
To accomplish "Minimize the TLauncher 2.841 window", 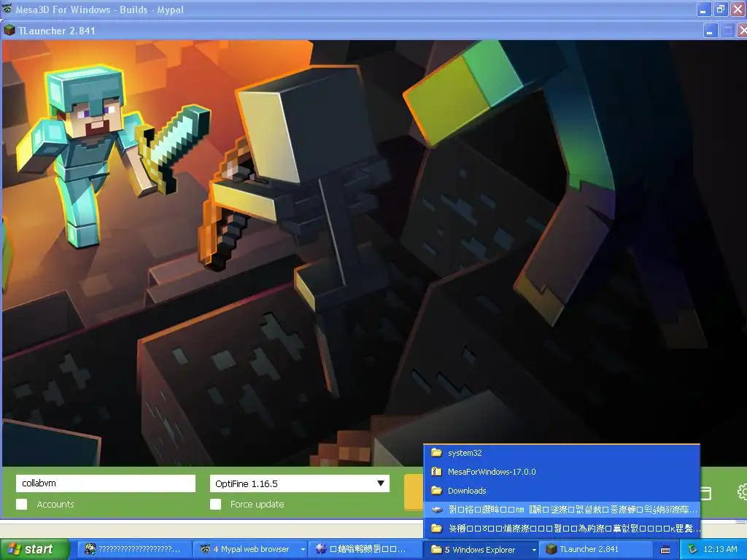I will pyautogui.click(x=710, y=31).
